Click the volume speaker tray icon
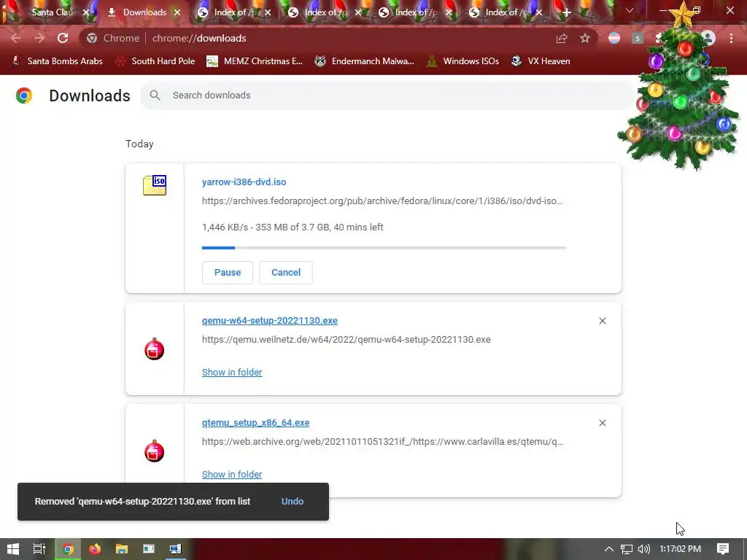This screenshot has width=747, height=560. tap(643, 549)
